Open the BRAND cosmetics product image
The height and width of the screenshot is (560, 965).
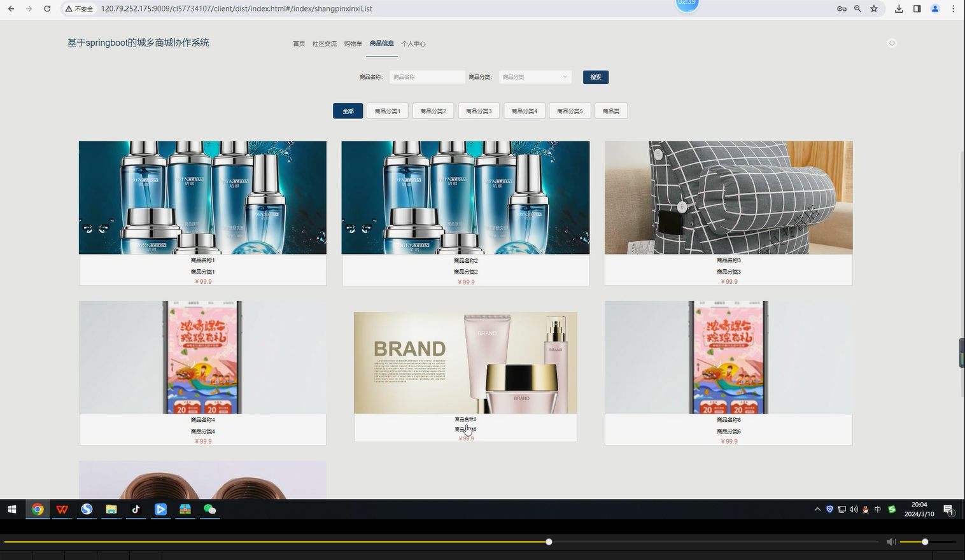click(466, 363)
